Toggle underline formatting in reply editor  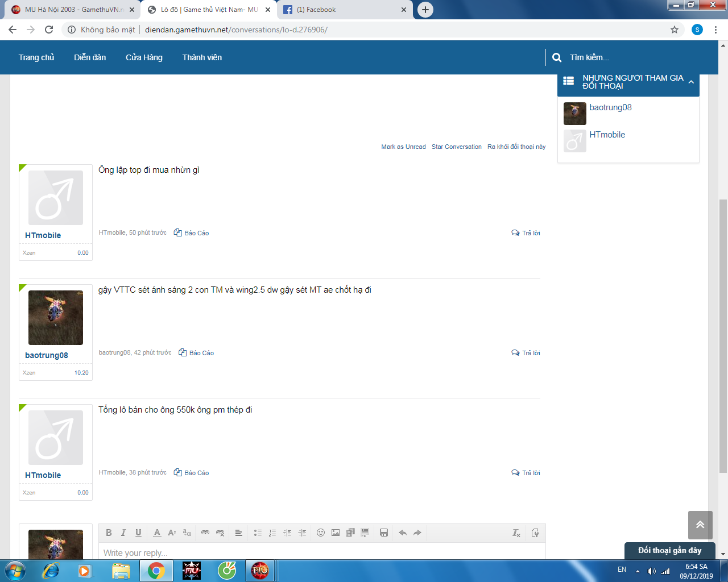[138, 533]
